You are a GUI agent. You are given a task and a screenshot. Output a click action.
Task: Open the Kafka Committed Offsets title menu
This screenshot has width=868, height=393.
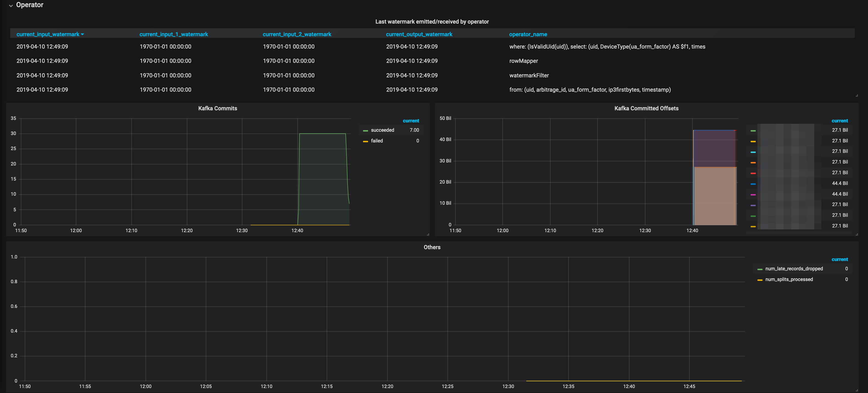(646, 108)
